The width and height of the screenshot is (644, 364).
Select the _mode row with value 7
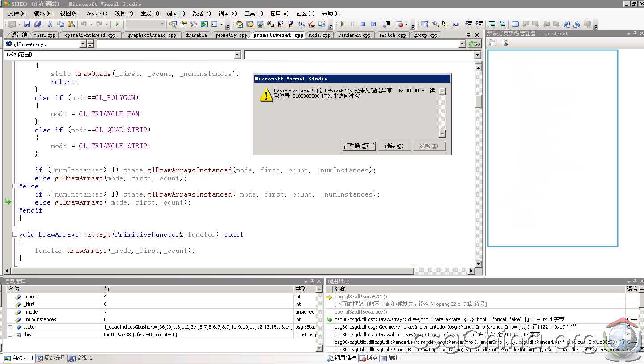tap(161, 312)
